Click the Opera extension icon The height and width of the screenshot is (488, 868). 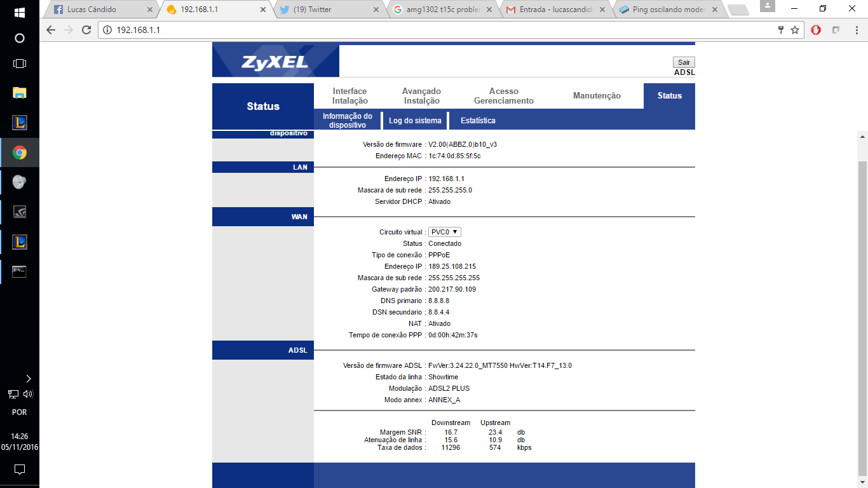816,30
